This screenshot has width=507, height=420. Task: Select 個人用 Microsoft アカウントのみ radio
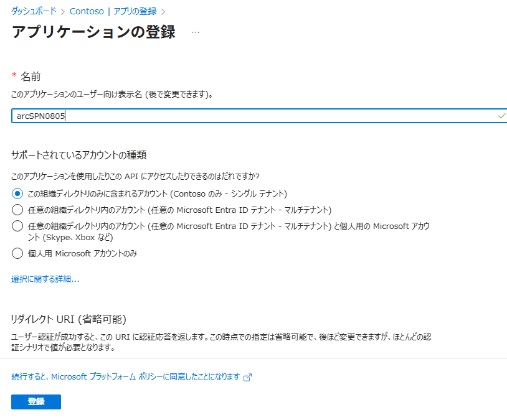[x=17, y=253]
